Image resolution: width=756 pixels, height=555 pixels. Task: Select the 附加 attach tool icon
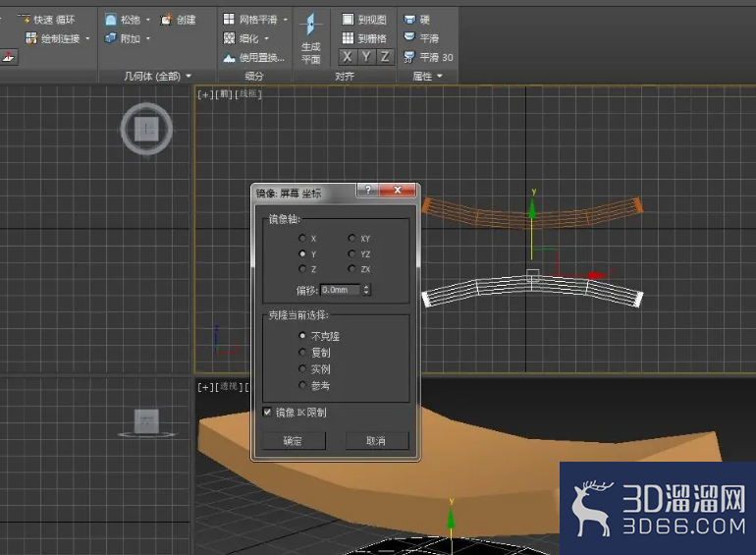(x=111, y=38)
